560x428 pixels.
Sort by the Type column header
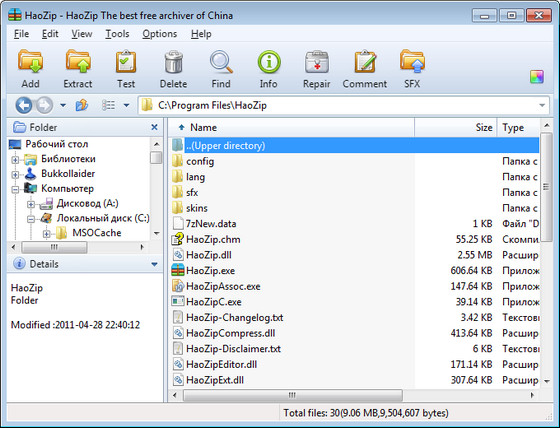pyautogui.click(x=518, y=128)
